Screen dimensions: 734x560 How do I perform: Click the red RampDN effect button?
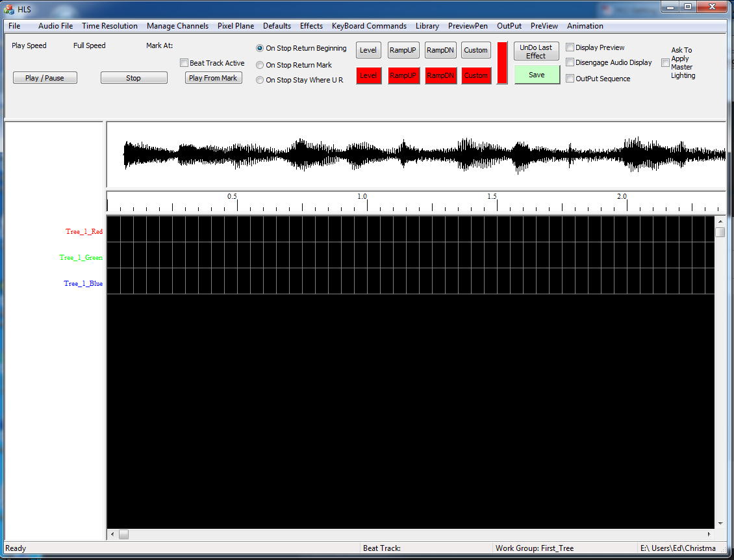click(x=440, y=75)
